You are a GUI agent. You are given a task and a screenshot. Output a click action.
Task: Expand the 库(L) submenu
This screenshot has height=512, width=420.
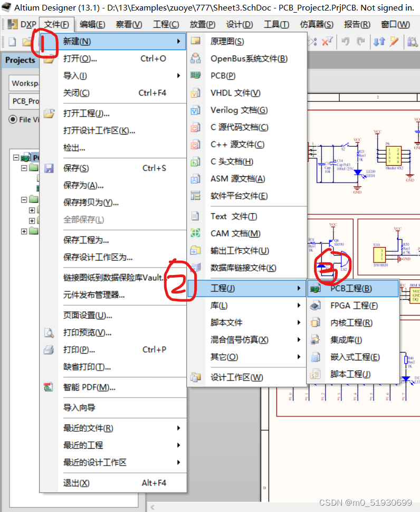coord(247,306)
